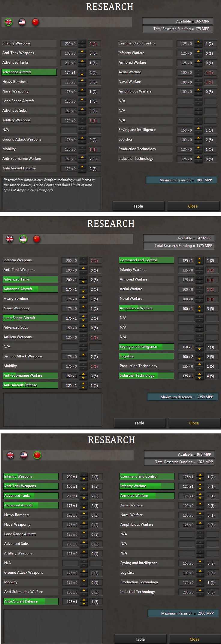Click the Amphibious Warfare research description text

coord(49,185)
